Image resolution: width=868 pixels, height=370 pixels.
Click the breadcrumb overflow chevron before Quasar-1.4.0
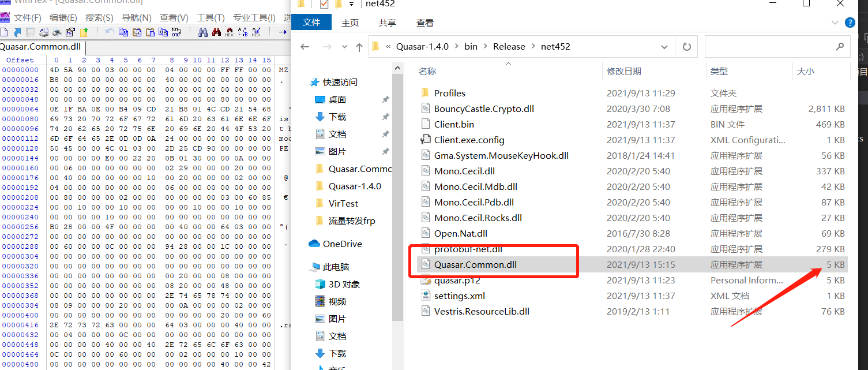click(x=388, y=47)
